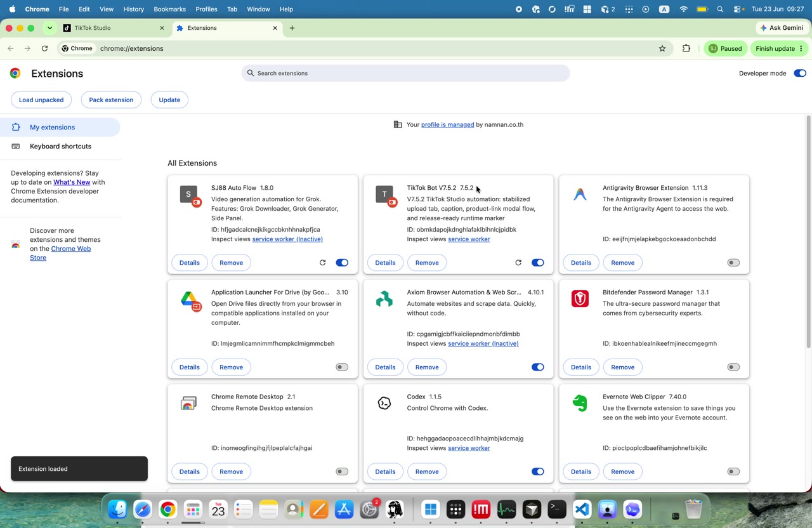Open the Bookmarks menu

coord(169,10)
